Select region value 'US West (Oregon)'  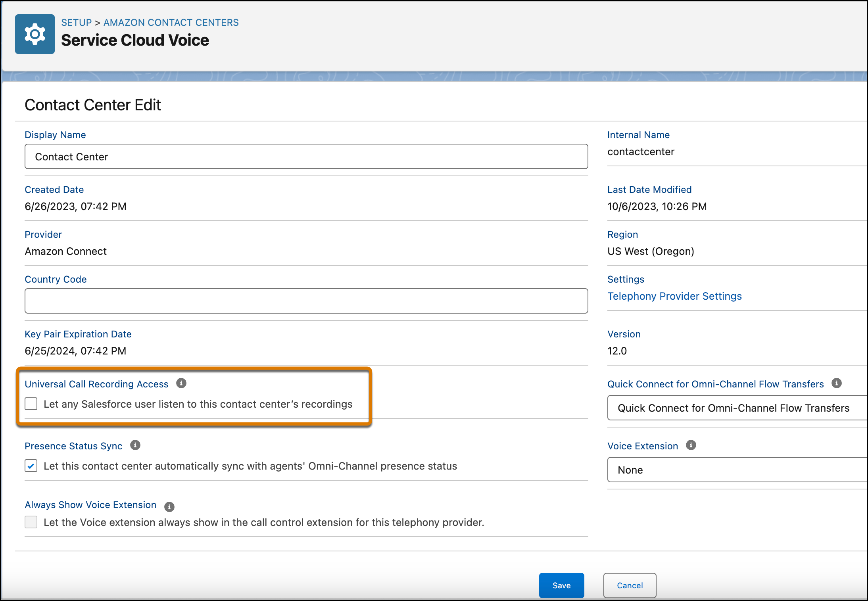point(651,251)
